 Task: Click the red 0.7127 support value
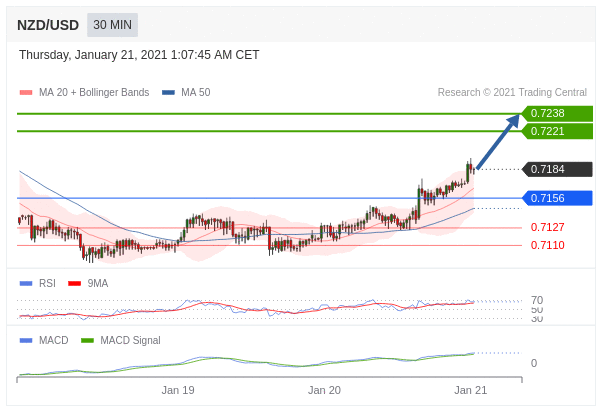tap(548, 227)
